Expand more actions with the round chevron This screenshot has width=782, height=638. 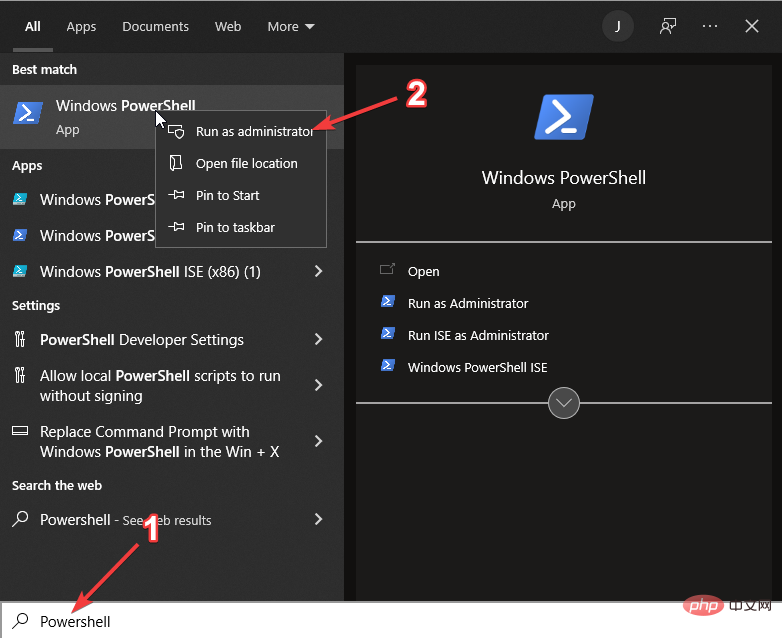(564, 403)
